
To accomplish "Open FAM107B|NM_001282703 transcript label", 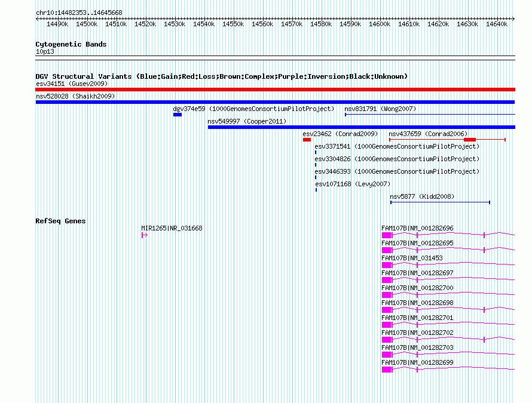I will pyautogui.click(x=417, y=347).
